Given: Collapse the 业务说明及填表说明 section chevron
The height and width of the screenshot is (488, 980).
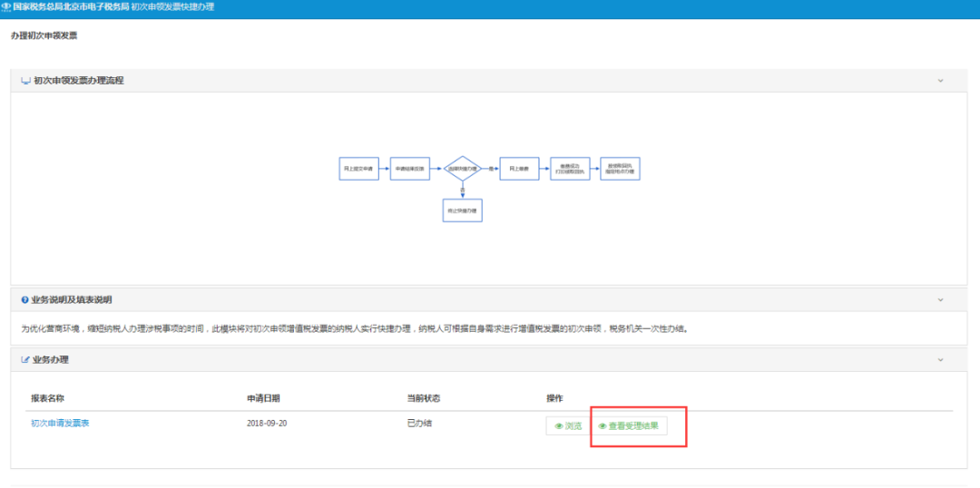Looking at the screenshot, I should [940, 299].
